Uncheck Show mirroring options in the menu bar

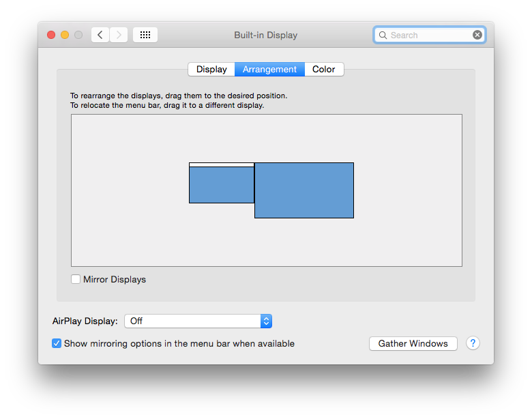point(57,343)
